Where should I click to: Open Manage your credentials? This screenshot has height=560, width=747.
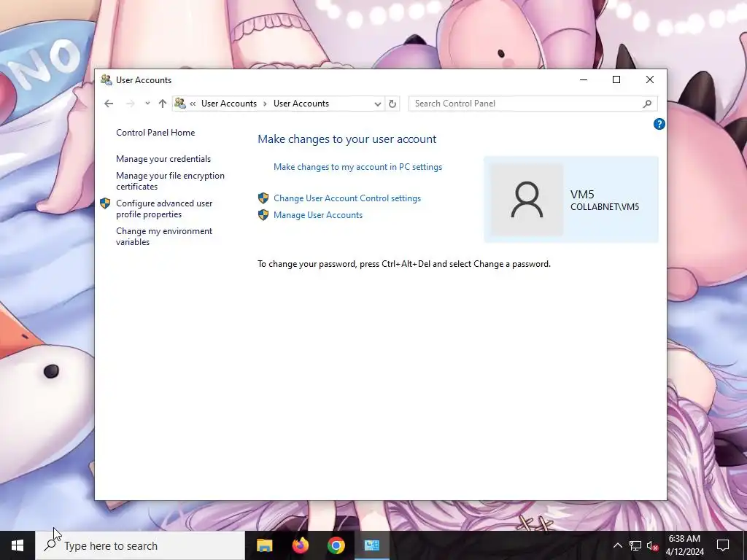(163, 159)
